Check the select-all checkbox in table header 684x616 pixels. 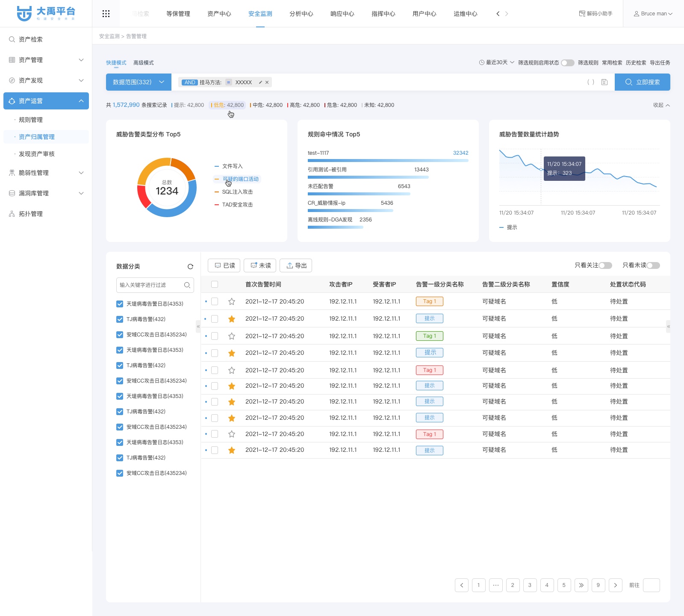coord(215,284)
